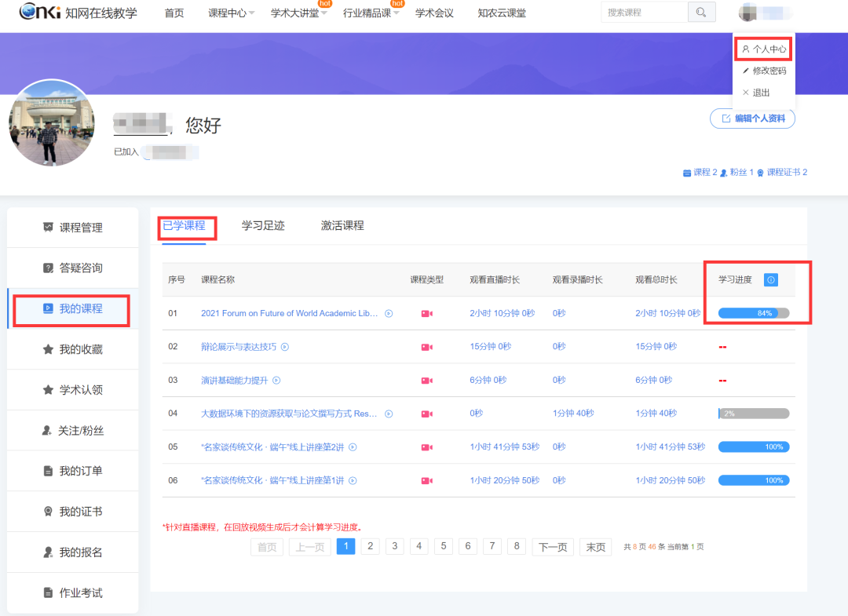This screenshot has width=848, height=616.
Task: Open the 2021 Forum on Future course link
Action: (289, 313)
